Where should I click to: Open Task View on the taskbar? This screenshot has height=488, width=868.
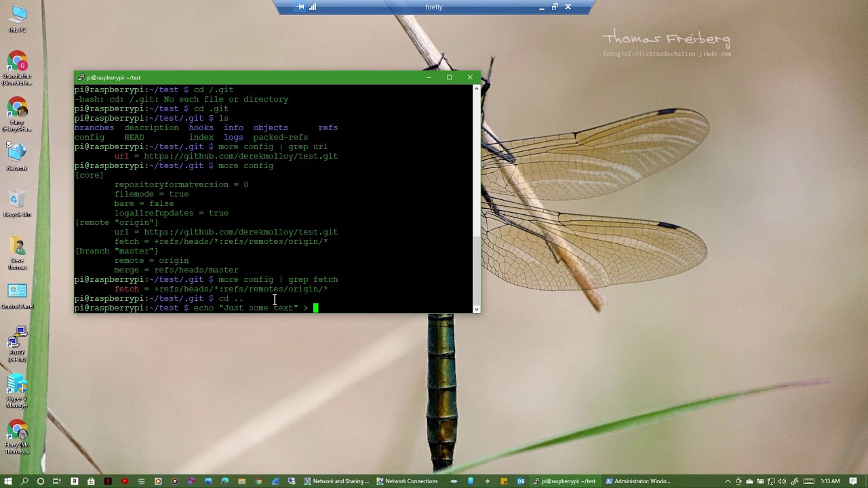pos(57,481)
